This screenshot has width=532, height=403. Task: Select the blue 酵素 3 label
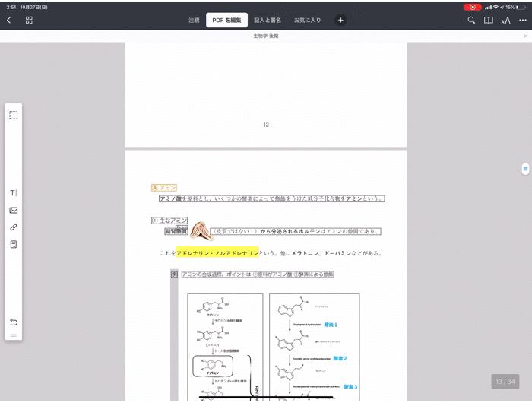click(x=350, y=387)
